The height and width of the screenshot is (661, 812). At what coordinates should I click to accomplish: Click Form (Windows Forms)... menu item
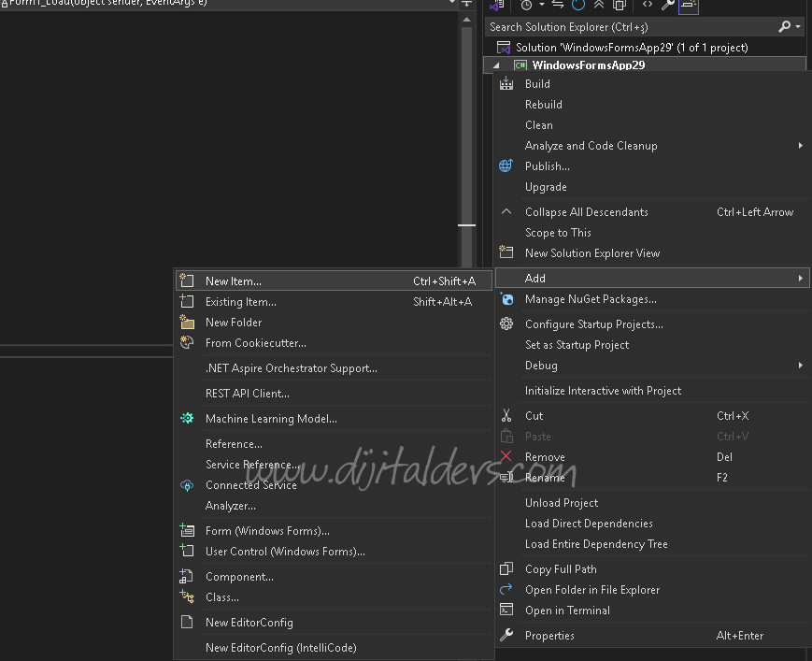tap(266, 531)
